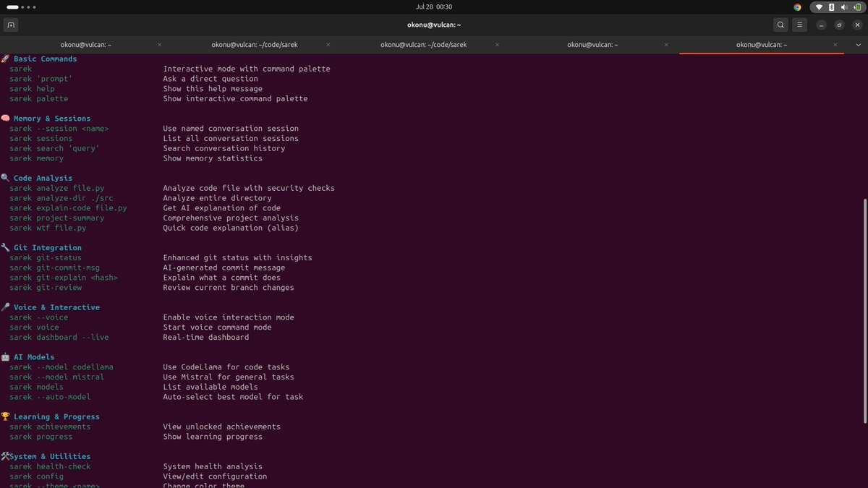The image size is (868, 488).
Task: Click 'sarek achievements' command
Action: tap(50, 427)
